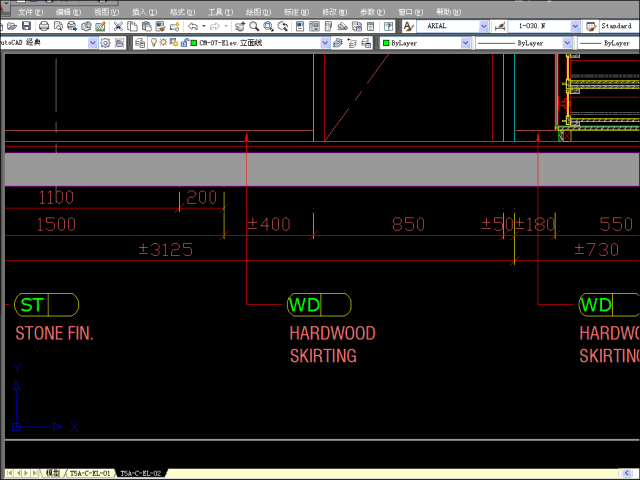The height and width of the screenshot is (480, 640).
Task: Click the Undo arrow icon
Action: (193, 27)
